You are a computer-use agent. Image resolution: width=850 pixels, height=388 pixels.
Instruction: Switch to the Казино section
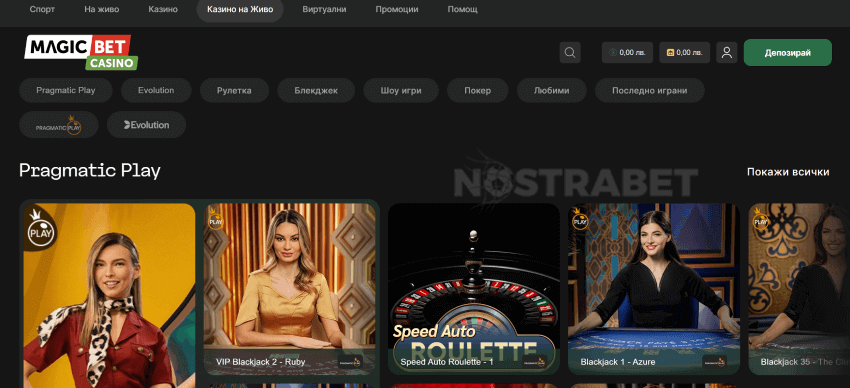[163, 10]
